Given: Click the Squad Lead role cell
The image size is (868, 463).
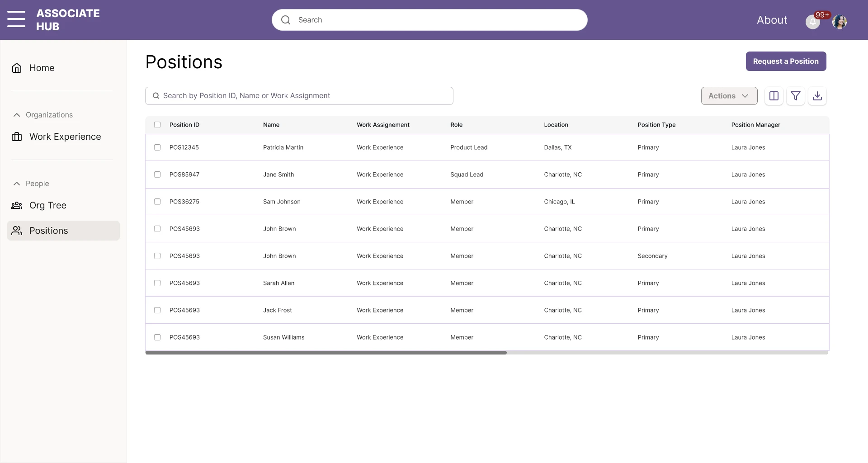Looking at the screenshot, I should pyautogui.click(x=467, y=175).
